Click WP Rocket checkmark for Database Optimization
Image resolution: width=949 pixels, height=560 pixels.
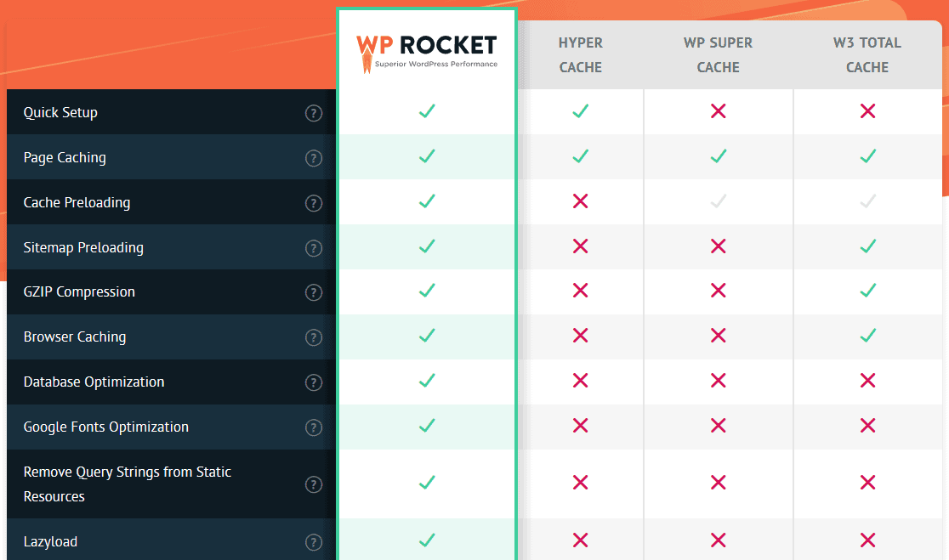coord(427,381)
